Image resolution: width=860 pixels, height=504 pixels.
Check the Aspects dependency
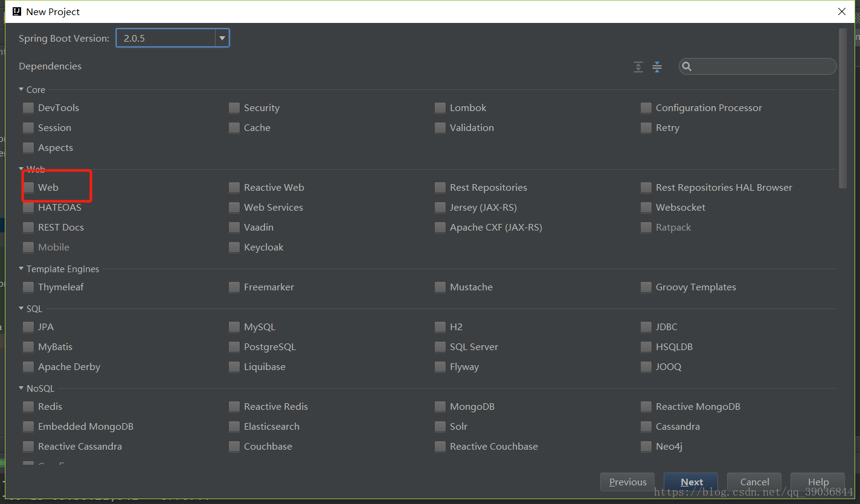28,148
